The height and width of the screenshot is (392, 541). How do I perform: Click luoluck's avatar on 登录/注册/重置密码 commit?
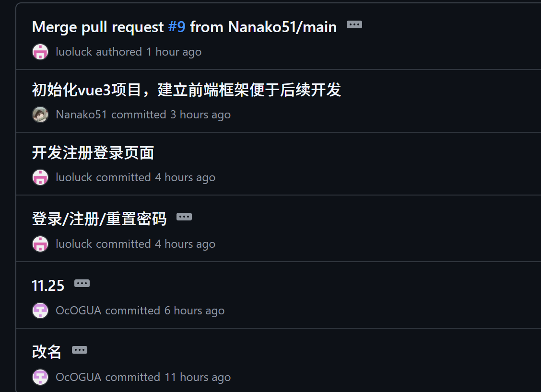pyautogui.click(x=40, y=244)
